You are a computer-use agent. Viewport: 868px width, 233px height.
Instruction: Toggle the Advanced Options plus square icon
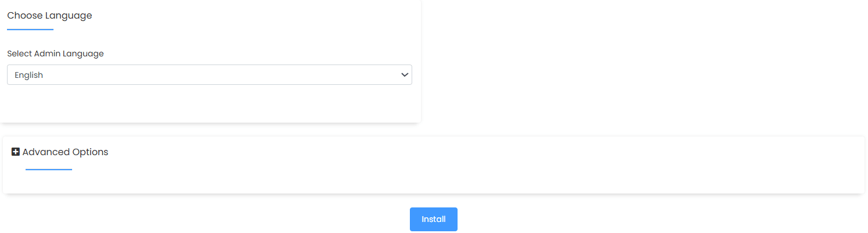pyautogui.click(x=16, y=152)
